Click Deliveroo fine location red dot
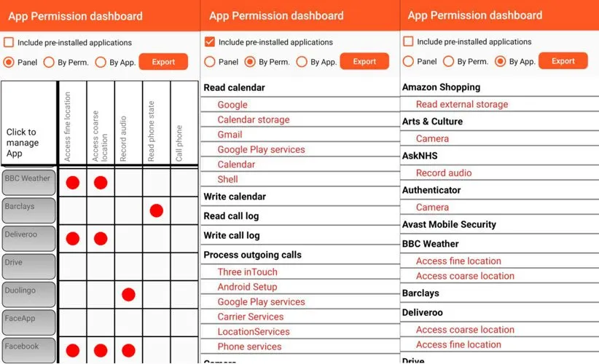This screenshot has height=364, width=599. click(x=72, y=239)
